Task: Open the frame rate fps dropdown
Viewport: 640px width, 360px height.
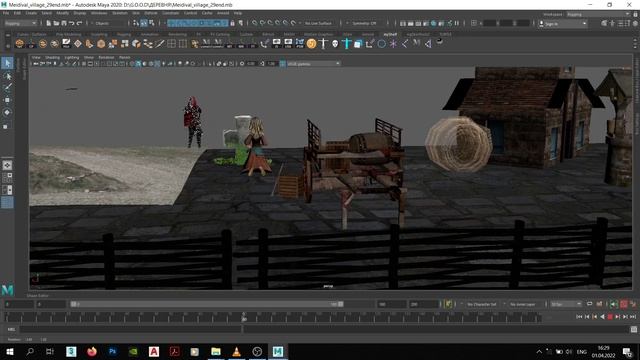Action: point(566,304)
